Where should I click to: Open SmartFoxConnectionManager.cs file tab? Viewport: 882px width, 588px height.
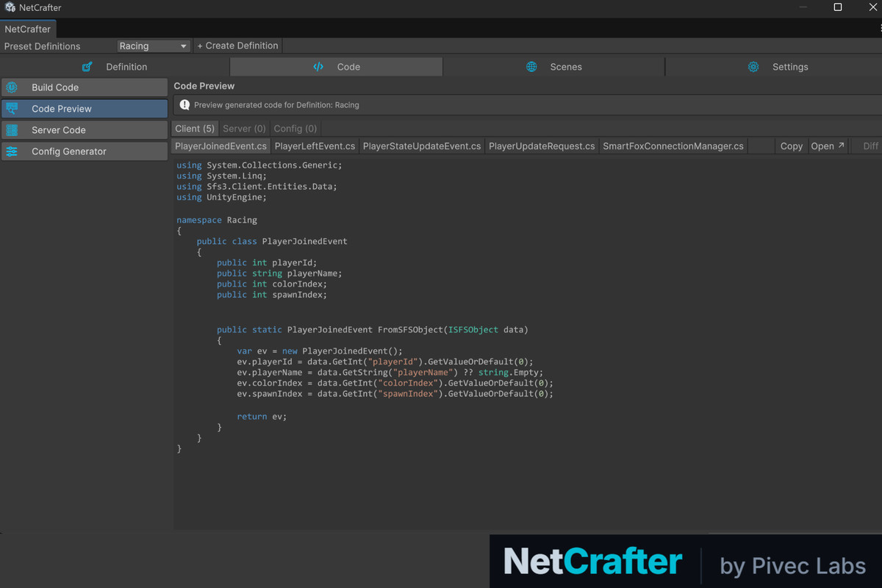tap(673, 146)
